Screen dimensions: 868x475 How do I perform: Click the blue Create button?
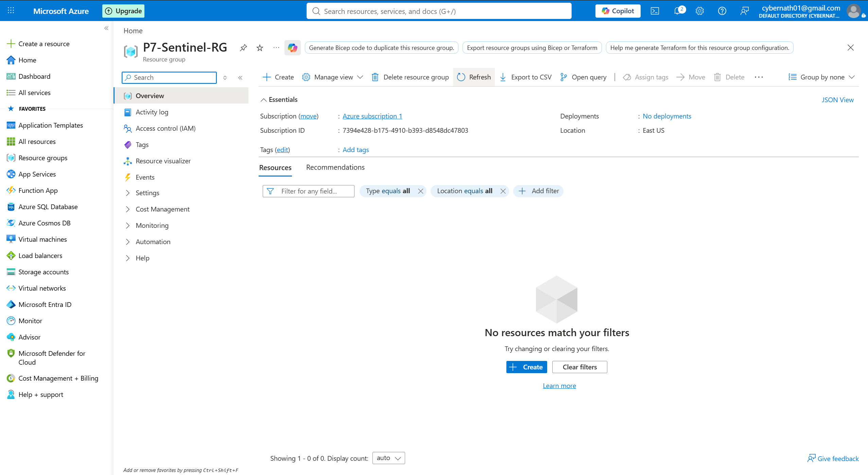pyautogui.click(x=526, y=367)
